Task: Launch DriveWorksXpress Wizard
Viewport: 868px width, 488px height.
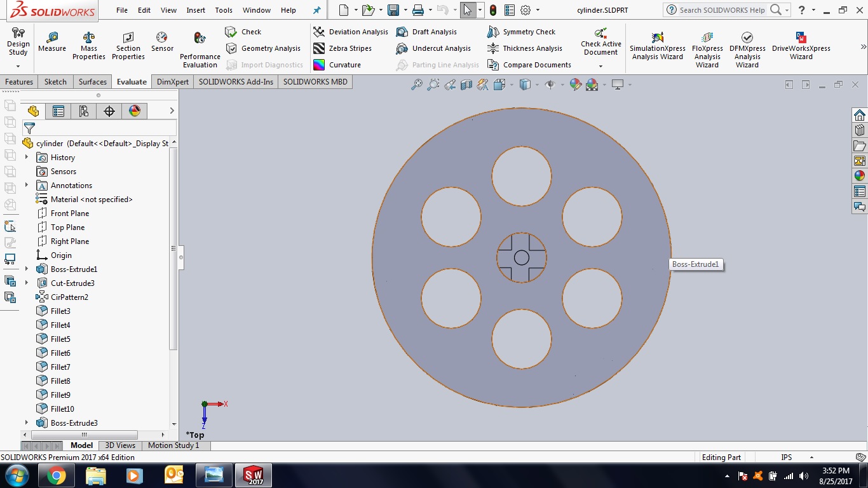Action: point(801,46)
